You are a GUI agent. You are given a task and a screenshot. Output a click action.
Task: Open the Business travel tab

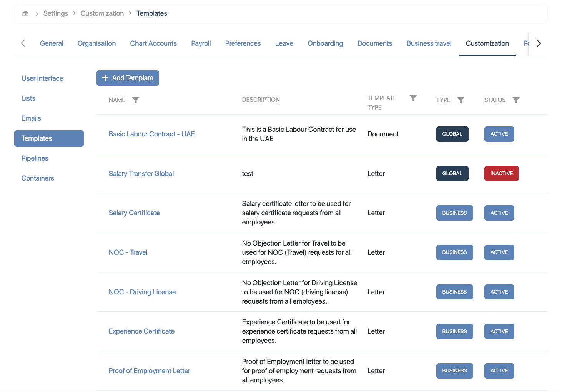pyautogui.click(x=429, y=43)
